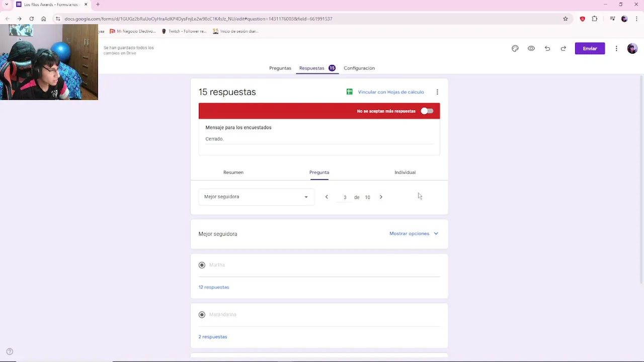Open the Individual responses view
Screen dimensions: 644x362
click(405, 172)
